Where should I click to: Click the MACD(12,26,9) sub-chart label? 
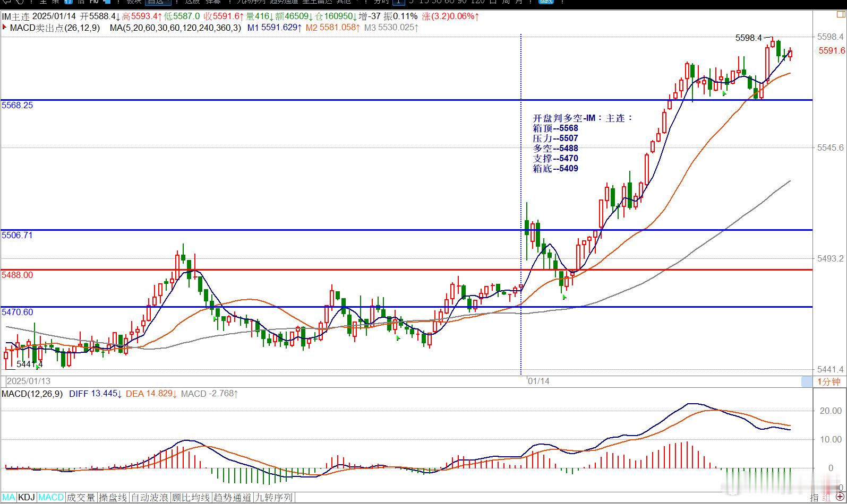click(x=32, y=394)
